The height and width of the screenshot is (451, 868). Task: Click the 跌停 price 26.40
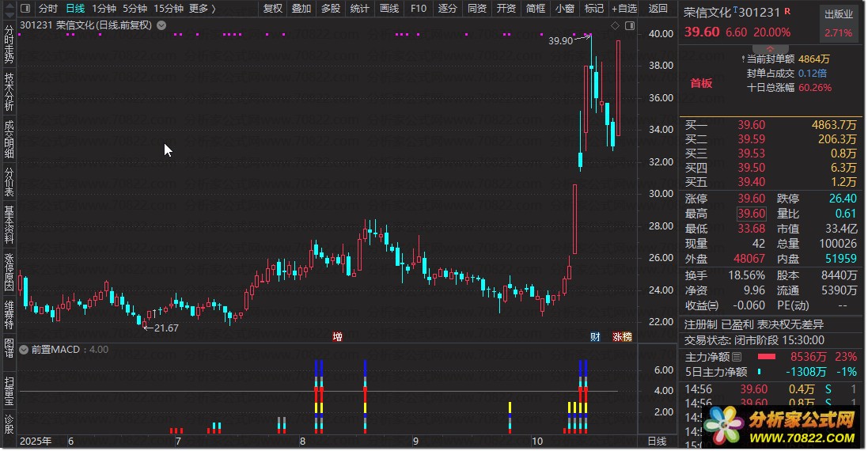point(843,199)
